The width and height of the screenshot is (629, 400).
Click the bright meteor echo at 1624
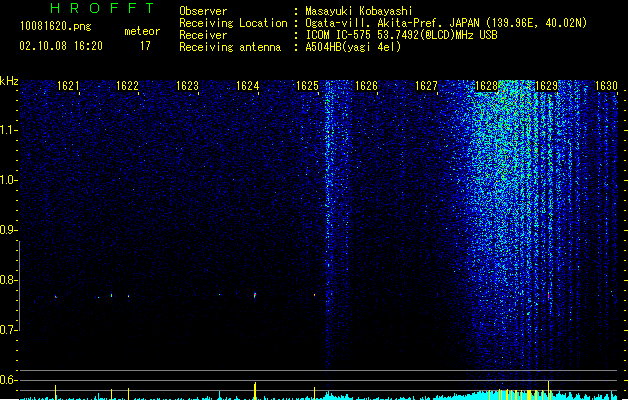(255, 295)
